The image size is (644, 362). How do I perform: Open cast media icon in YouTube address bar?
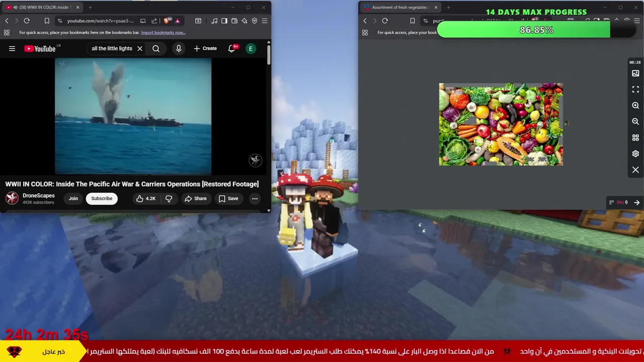pos(143,21)
